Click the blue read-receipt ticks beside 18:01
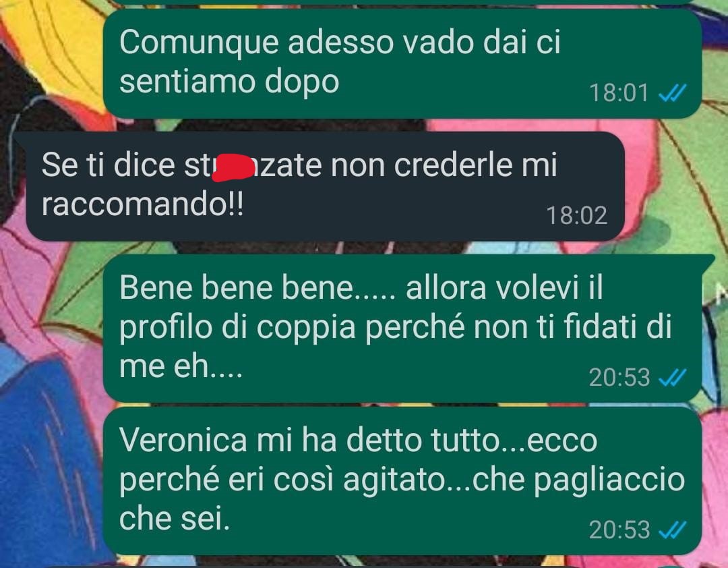 (x=672, y=93)
